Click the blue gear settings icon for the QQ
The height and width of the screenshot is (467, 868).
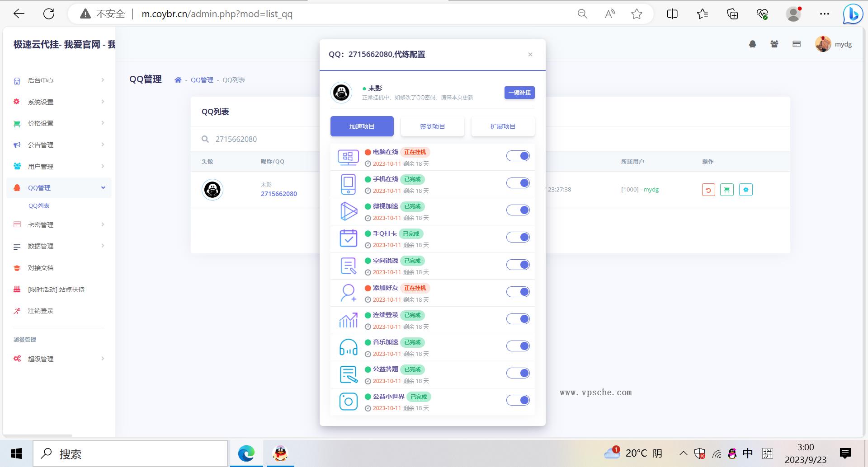click(x=746, y=189)
